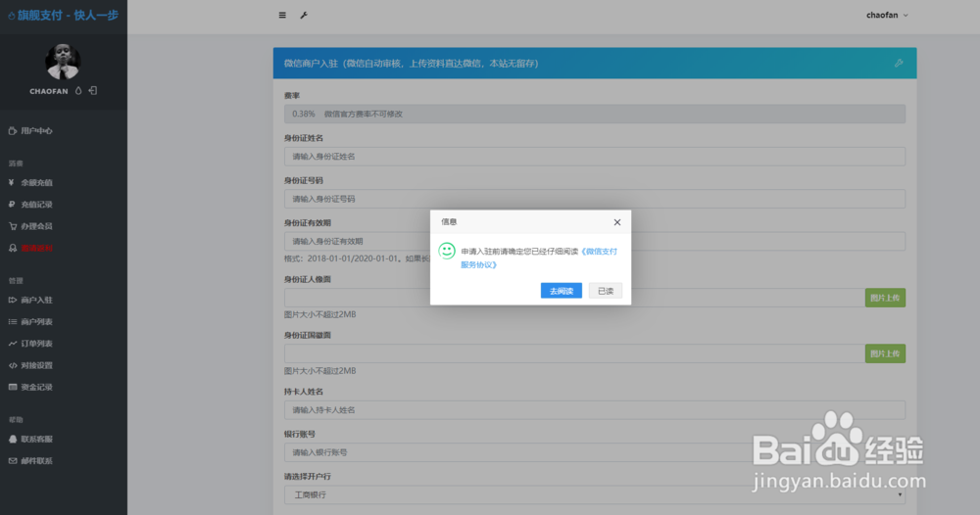
Task: Click the disabled 费率 0.38% field
Action: click(x=595, y=115)
